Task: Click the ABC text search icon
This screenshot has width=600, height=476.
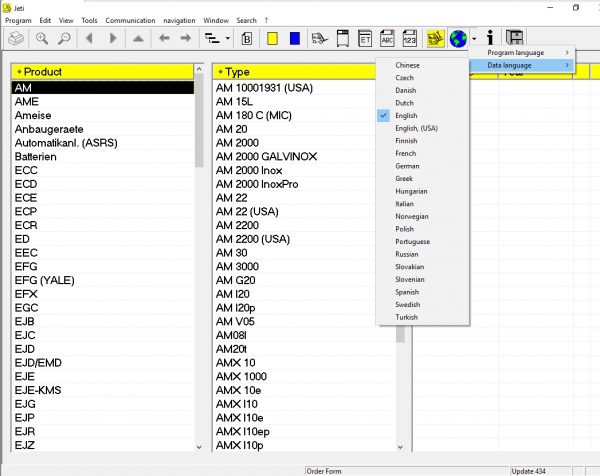Action: click(x=387, y=38)
